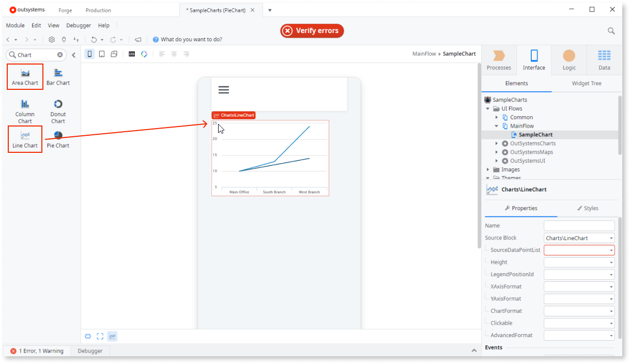Open the Debugger menu
This screenshot has width=630, height=364.
click(79, 25)
